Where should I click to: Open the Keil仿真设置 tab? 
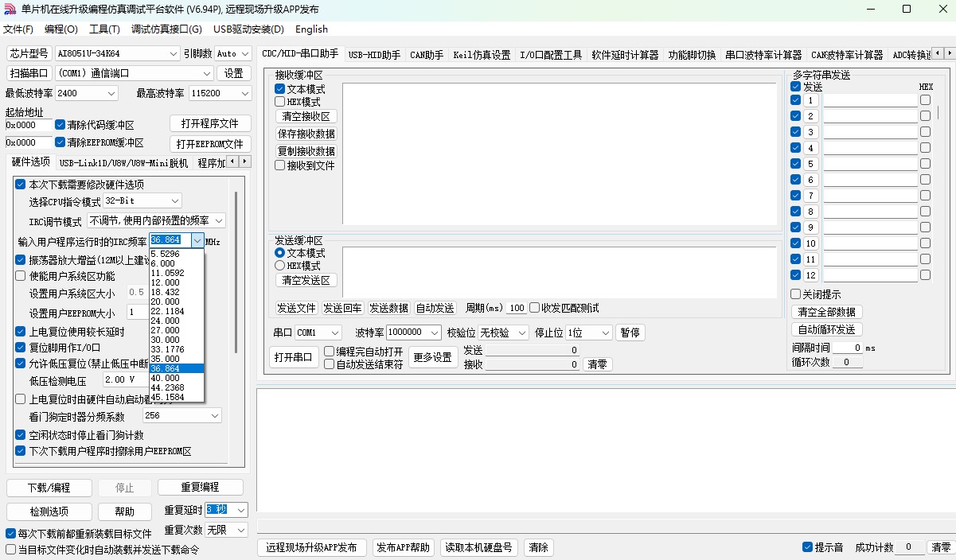482,55
